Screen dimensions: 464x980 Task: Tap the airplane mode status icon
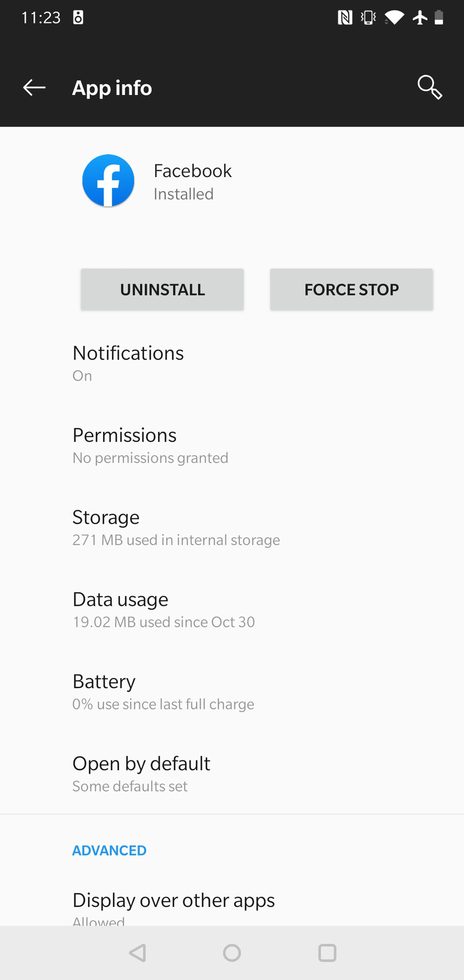420,18
